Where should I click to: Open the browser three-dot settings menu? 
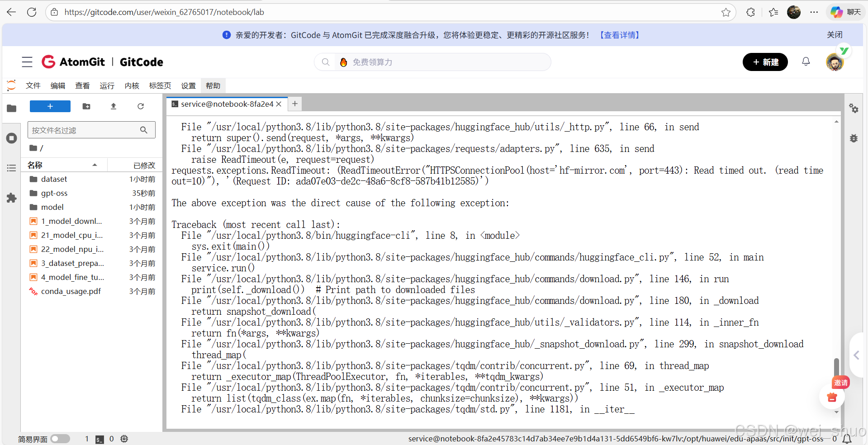point(814,12)
